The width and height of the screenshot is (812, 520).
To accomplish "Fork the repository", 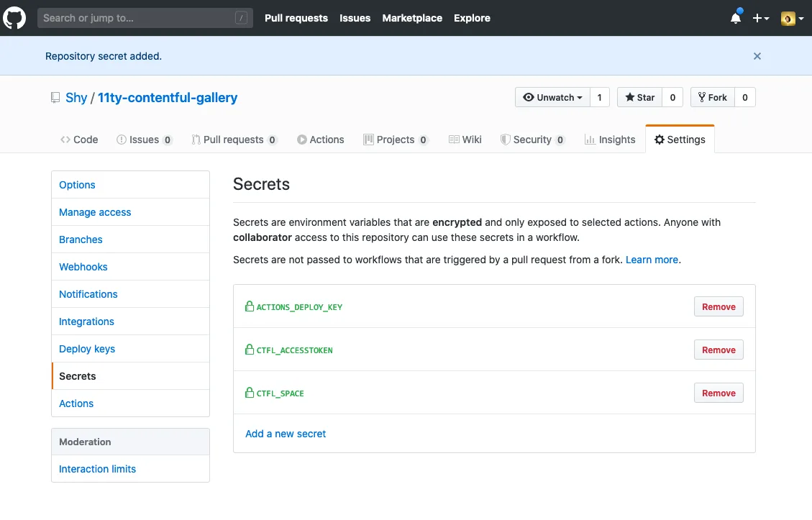I will [713, 97].
